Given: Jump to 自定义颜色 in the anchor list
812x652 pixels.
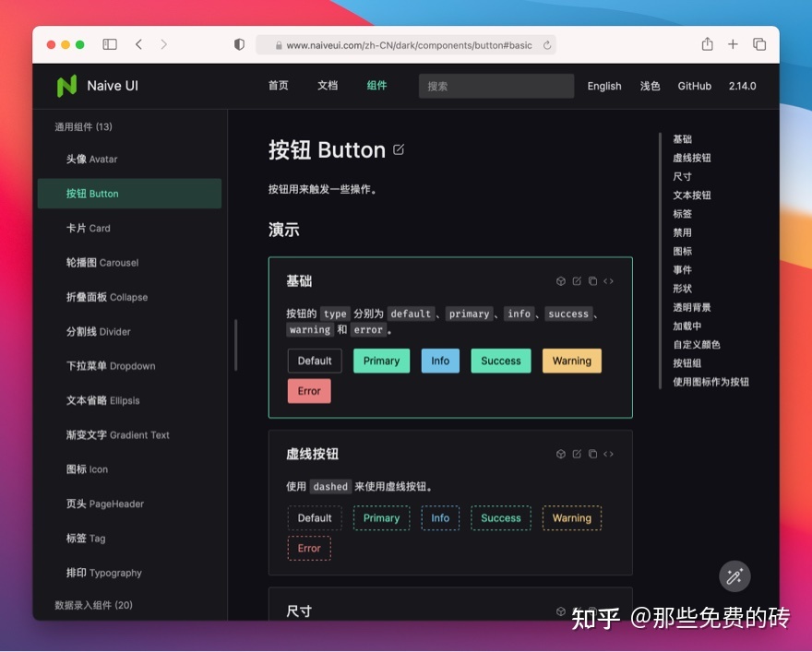Looking at the screenshot, I should tap(697, 345).
